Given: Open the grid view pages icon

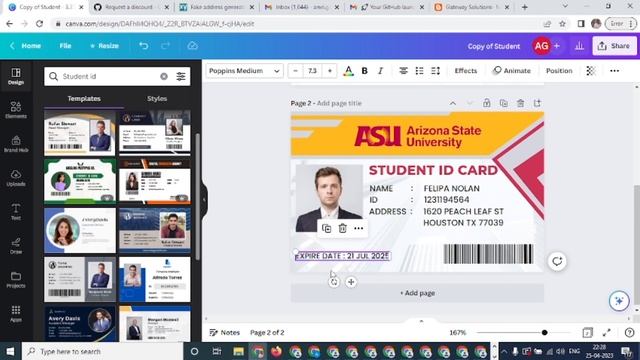Looking at the screenshot, I should pyautogui.click(x=587, y=333).
